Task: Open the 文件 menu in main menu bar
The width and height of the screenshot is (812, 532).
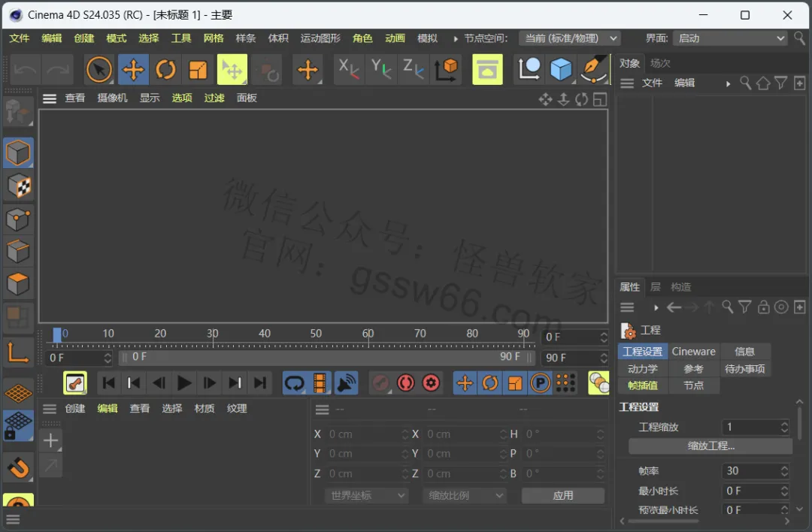Action: [19, 38]
